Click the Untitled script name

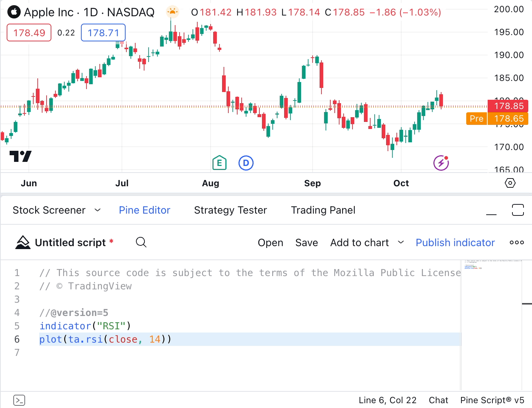click(x=70, y=242)
